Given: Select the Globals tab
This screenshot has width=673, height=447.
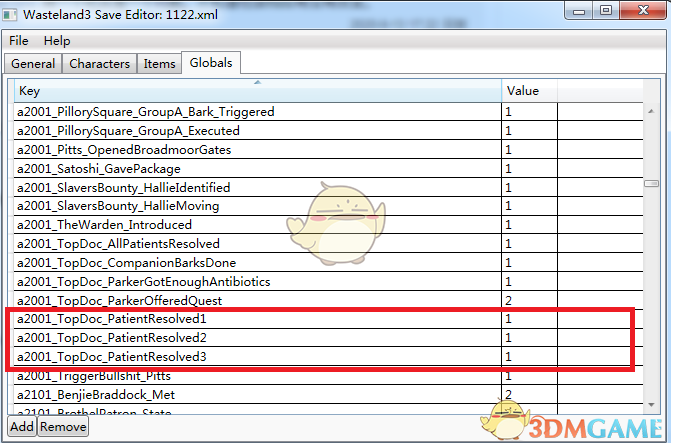Looking at the screenshot, I should pos(211,63).
